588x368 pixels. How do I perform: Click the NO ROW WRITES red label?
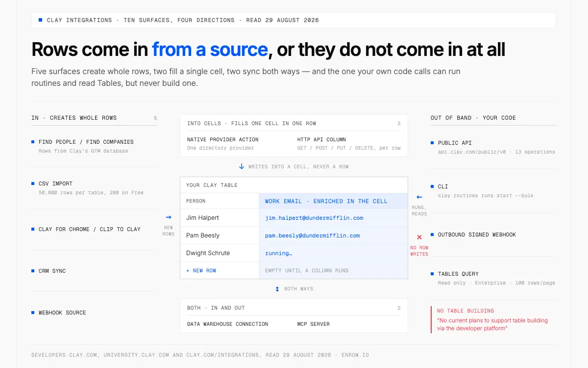click(419, 251)
